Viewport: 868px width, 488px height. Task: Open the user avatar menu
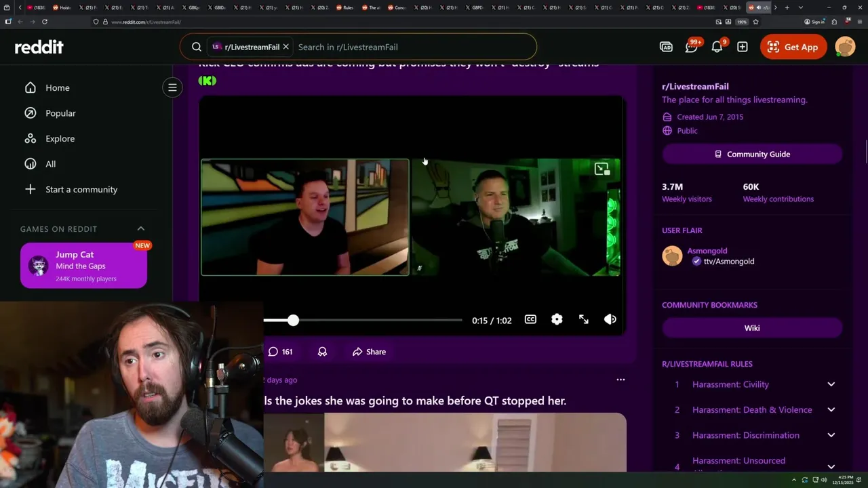(845, 47)
